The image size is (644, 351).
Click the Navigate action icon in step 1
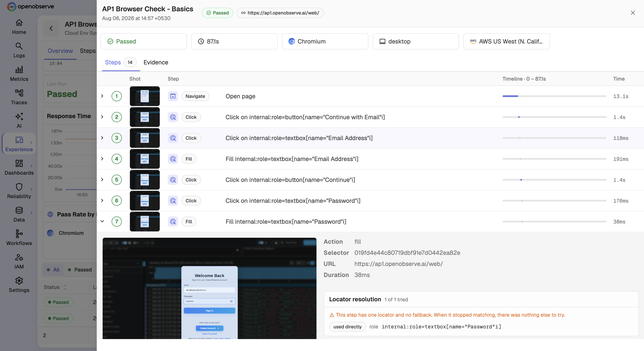point(173,96)
